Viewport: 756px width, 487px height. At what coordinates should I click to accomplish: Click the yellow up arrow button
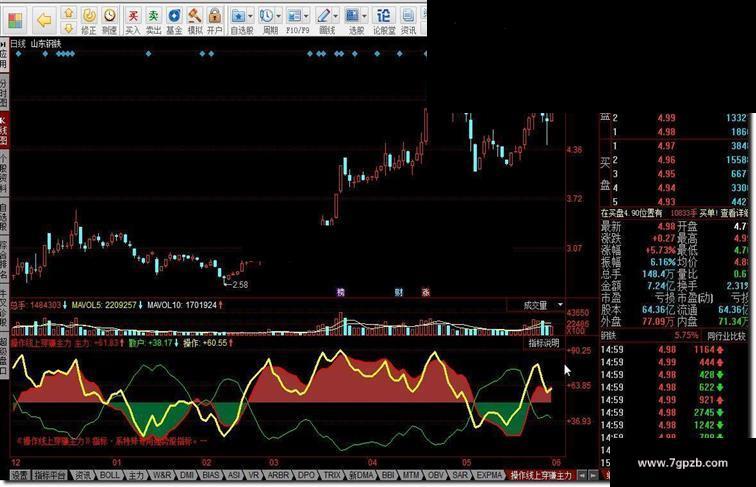pos(69,13)
